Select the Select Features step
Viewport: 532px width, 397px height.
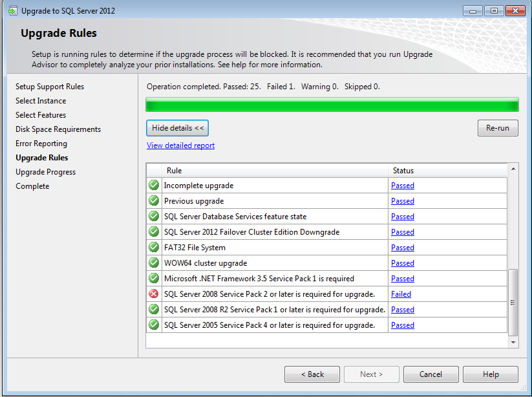pyautogui.click(x=41, y=115)
